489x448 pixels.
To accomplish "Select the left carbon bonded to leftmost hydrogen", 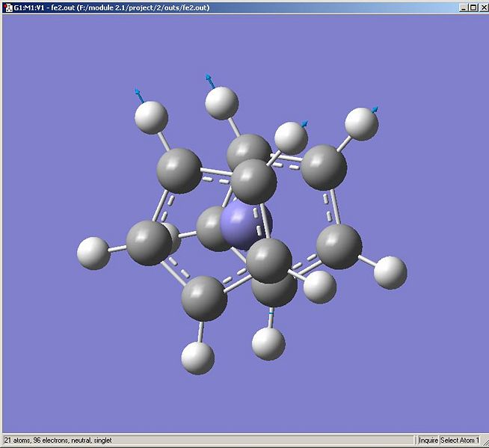I will click(x=149, y=243).
